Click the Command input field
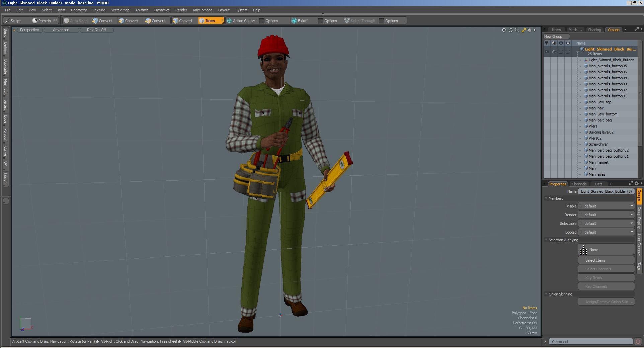Image resolution: width=644 pixels, height=348 pixels. pos(591,342)
